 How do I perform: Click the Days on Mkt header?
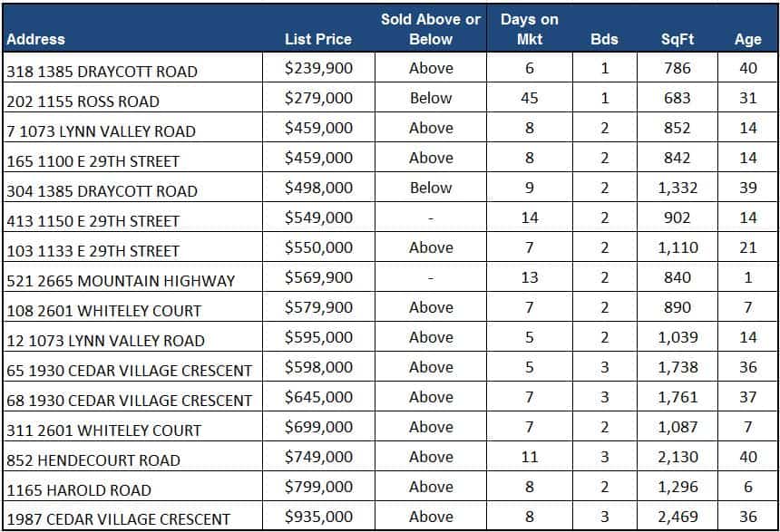pos(529,29)
